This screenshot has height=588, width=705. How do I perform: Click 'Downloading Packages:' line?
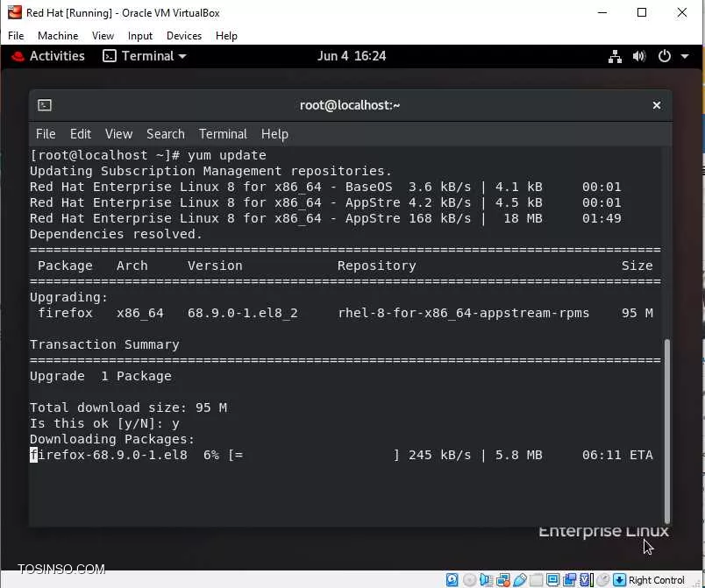coord(112,439)
